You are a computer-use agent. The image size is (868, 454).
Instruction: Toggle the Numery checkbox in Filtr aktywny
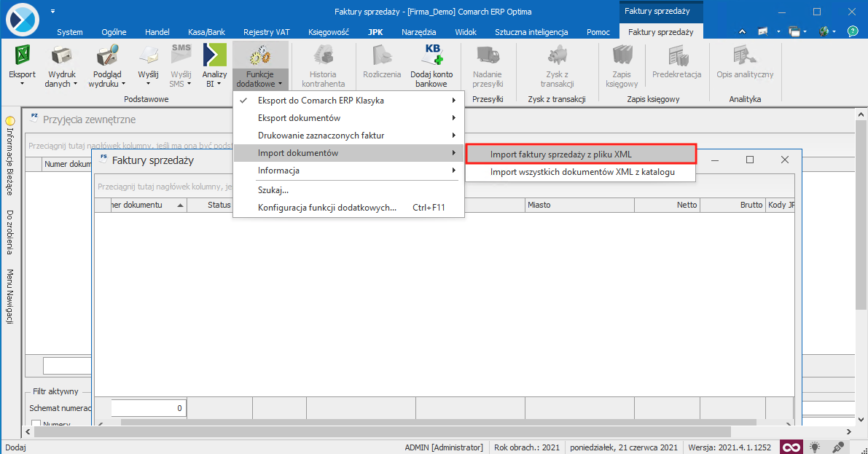pos(35,423)
